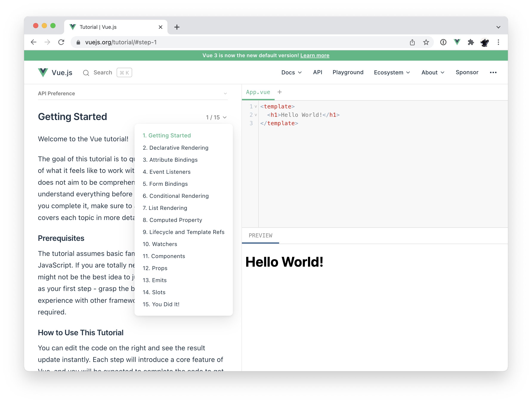Click the Search box with ⌘ K shortcut

pyautogui.click(x=107, y=72)
